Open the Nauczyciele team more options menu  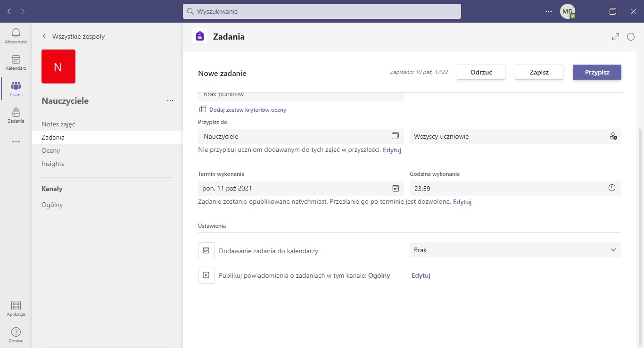click(x=170, y=100)
